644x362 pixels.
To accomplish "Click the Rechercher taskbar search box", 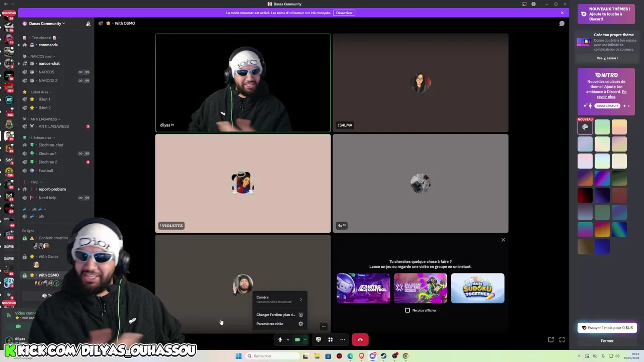I will click(x=272, y=356).
